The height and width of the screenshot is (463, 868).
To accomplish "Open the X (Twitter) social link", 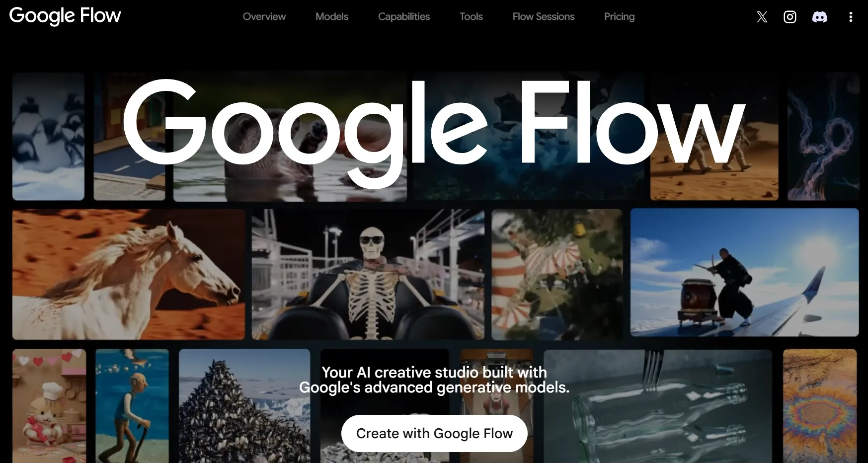I will 762,17.
